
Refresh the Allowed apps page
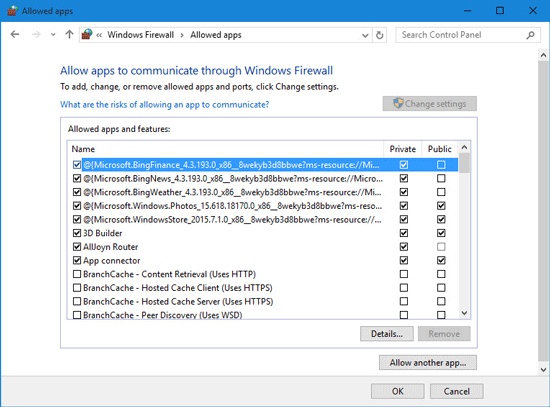pos(380,35)
